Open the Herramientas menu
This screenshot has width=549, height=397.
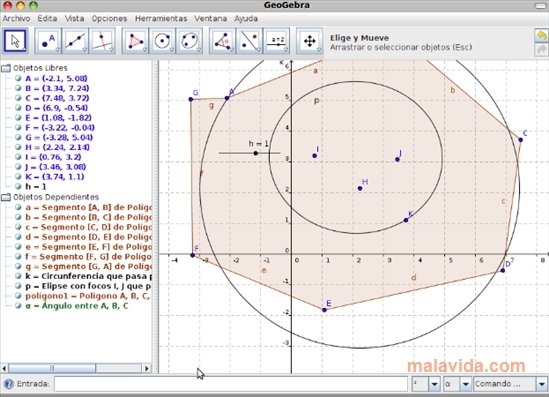[x=161, y=19]
